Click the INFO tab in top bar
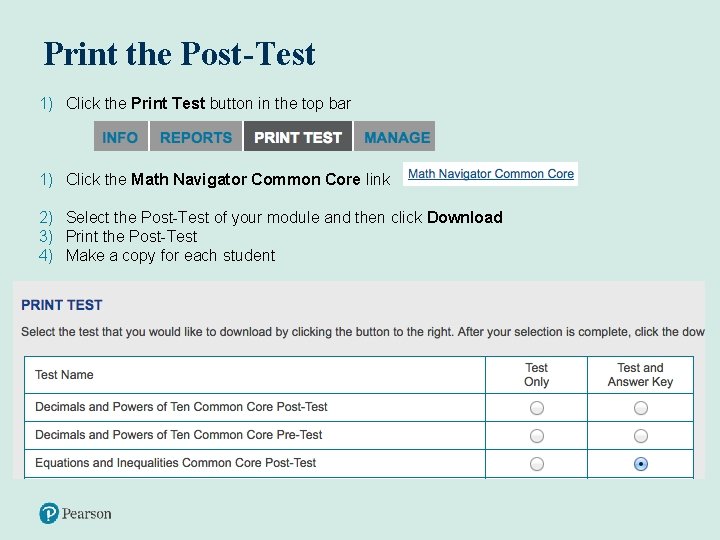 120,137
